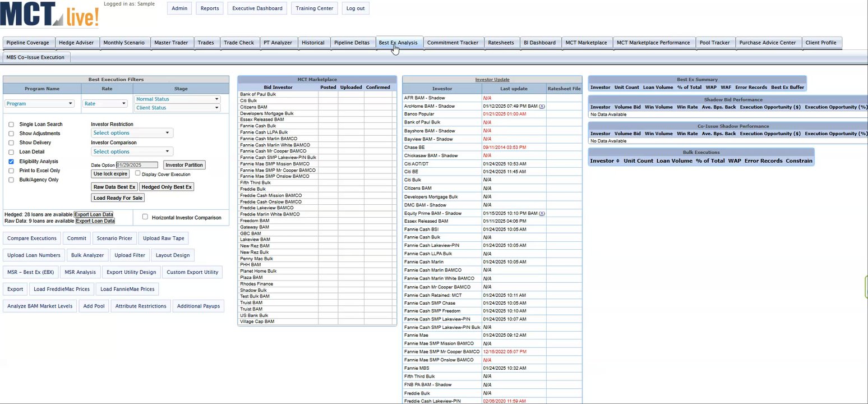Viewport: 868px width, 404px height.
Task: Click Load FannieMae Prices
Action: [126, 289]
